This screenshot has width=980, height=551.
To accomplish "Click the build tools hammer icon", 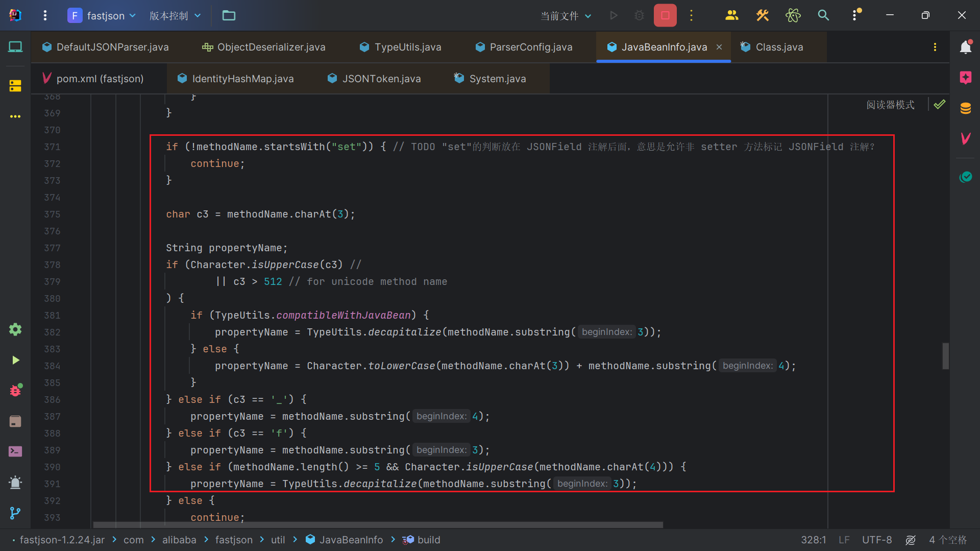I will [x=763, y=15].
